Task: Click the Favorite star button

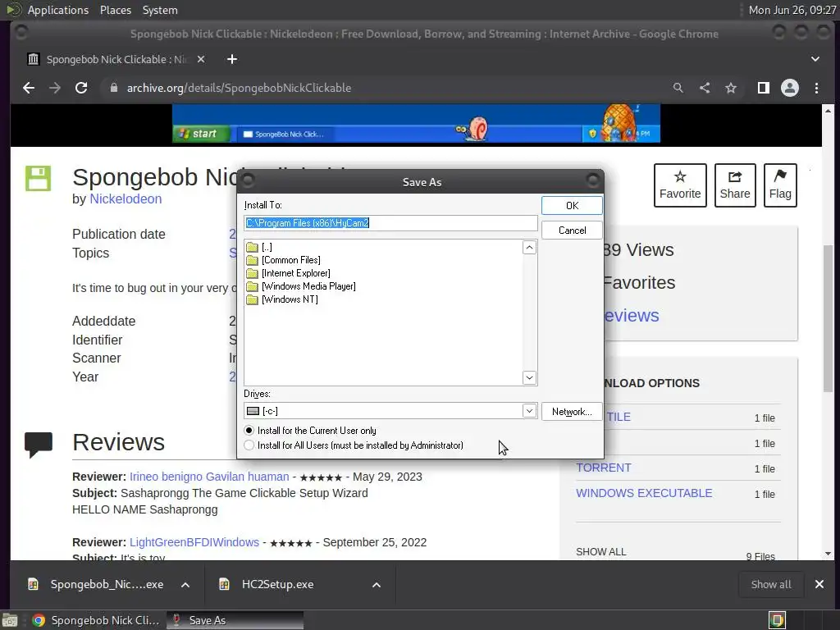Action: pos(680,185)
